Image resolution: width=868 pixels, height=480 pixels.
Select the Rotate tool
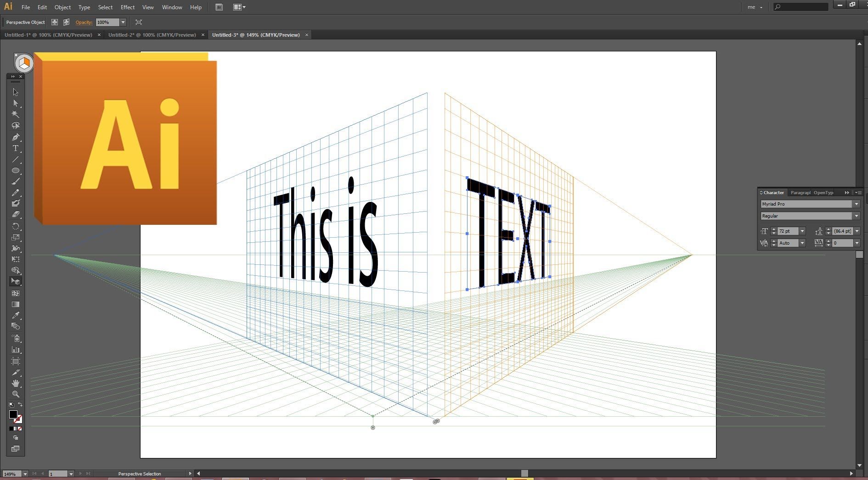[16, 226]
